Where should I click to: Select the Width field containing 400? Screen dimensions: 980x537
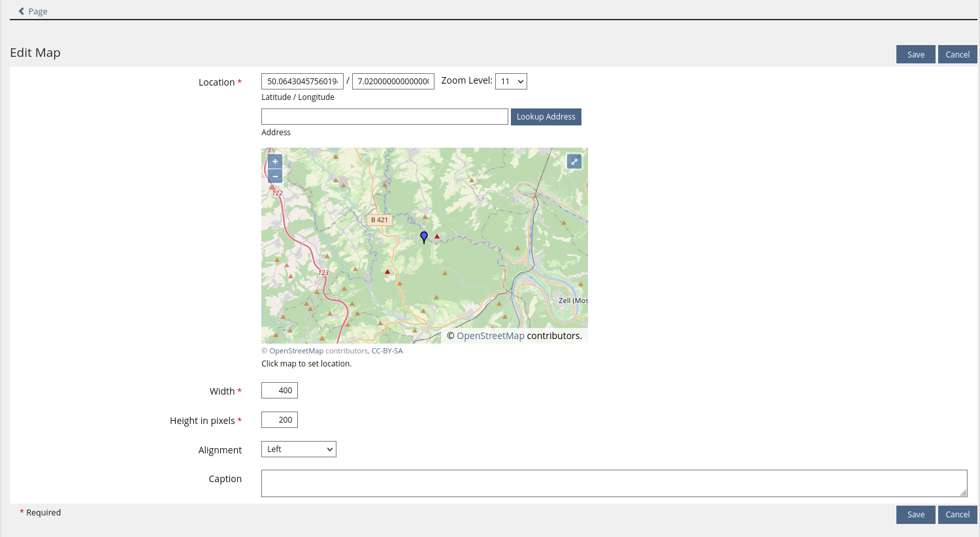pyautogui.click(x=280, y=391)
